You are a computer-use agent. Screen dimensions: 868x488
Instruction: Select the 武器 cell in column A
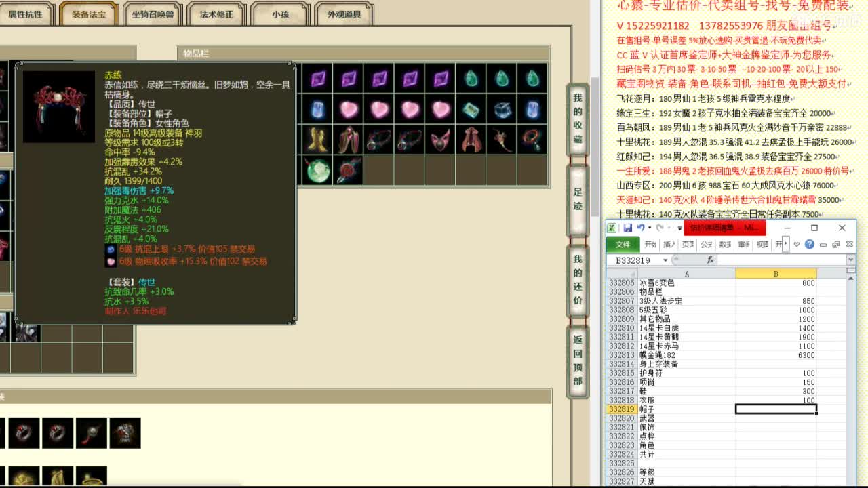coord(686,418)
